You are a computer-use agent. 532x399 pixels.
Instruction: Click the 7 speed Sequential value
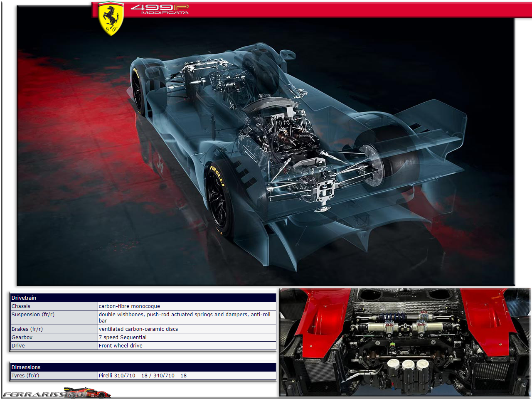[x=123, y=337]
